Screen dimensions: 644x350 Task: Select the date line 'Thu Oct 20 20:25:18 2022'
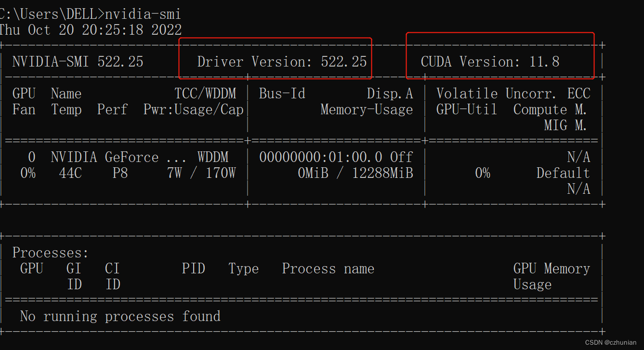coord(91,30)
